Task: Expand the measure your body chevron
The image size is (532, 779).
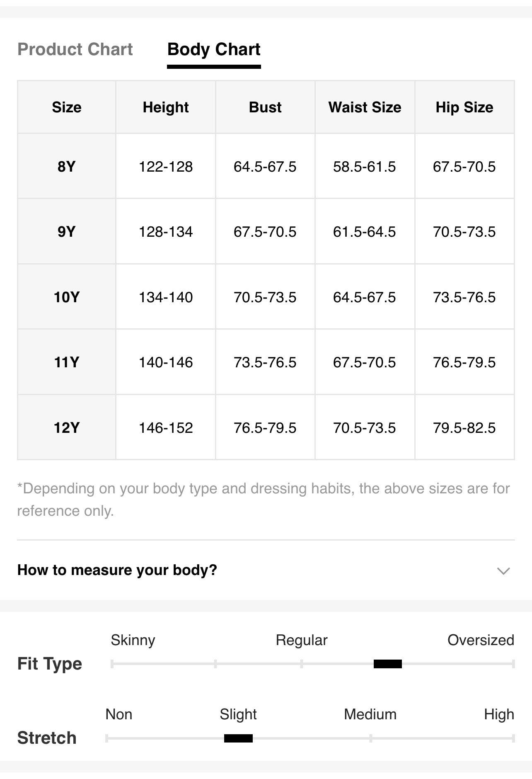Action: click(x=503, y=571)
